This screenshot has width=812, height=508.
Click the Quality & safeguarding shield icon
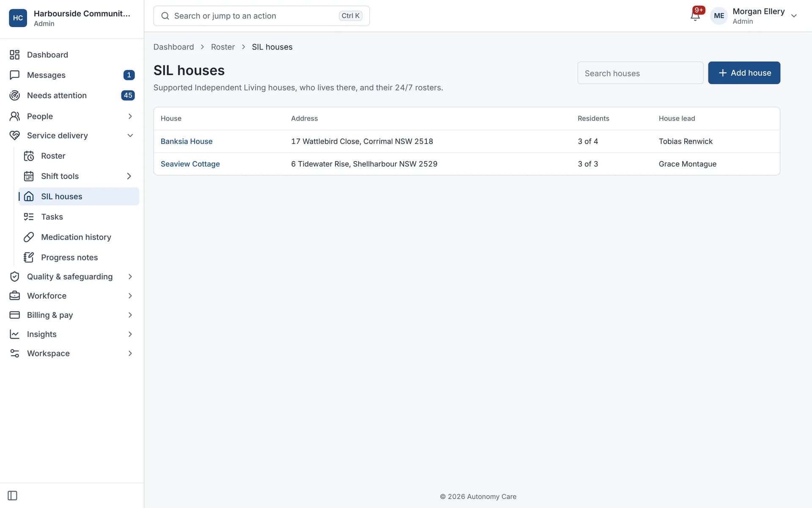pos(15,276)
